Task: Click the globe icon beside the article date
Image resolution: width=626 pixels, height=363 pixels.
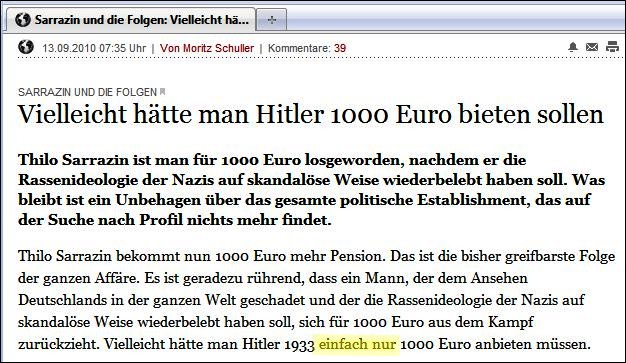Action: (x=26, y=47)
